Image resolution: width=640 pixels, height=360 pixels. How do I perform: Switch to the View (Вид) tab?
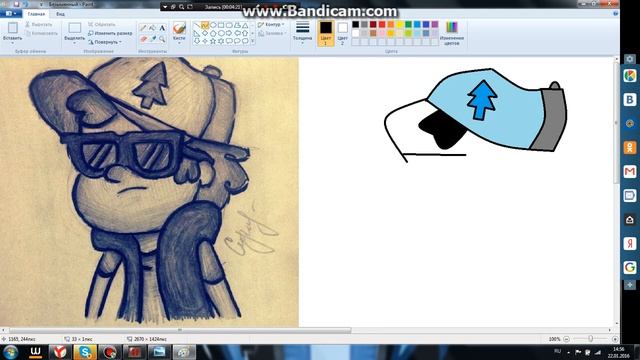coord(60,14)
